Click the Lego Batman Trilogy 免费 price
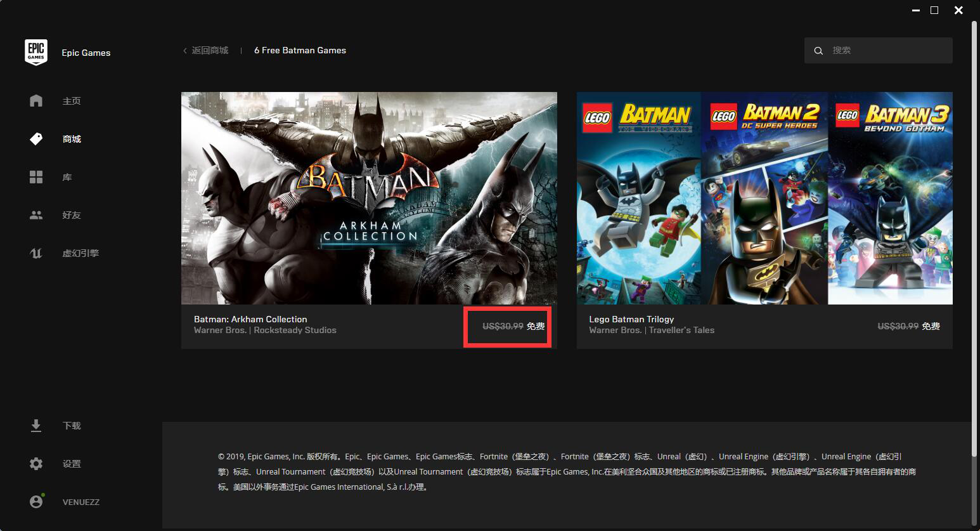 pos(931,326)
